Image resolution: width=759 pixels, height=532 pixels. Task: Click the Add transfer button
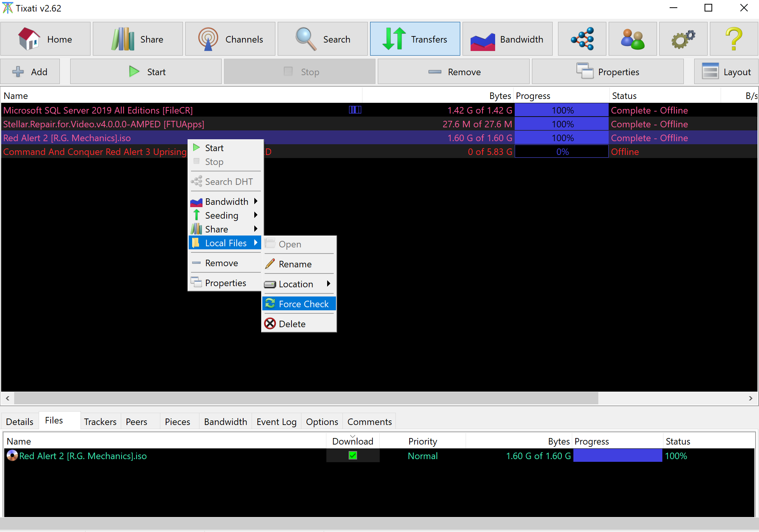point(30,72)
